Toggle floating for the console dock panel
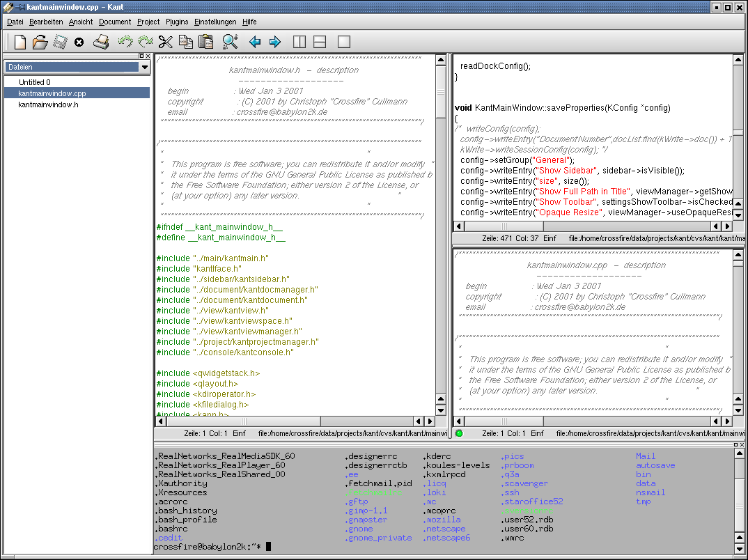The width and height of the screenshot is (748, 560). click(734, 444)
